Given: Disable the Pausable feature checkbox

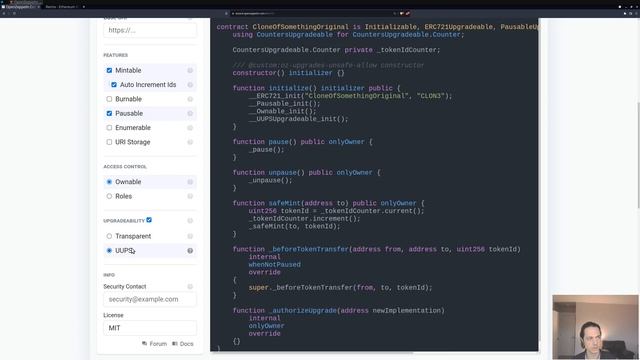Looking at the screenshot, I should [x=109, y=113].
